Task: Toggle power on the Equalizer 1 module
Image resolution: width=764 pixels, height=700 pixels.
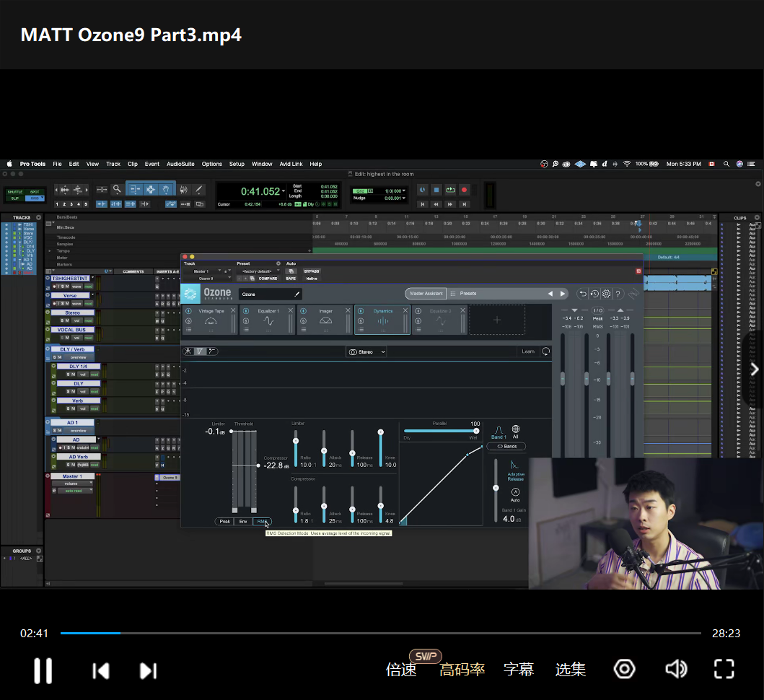Action: [x=246, y=311]
